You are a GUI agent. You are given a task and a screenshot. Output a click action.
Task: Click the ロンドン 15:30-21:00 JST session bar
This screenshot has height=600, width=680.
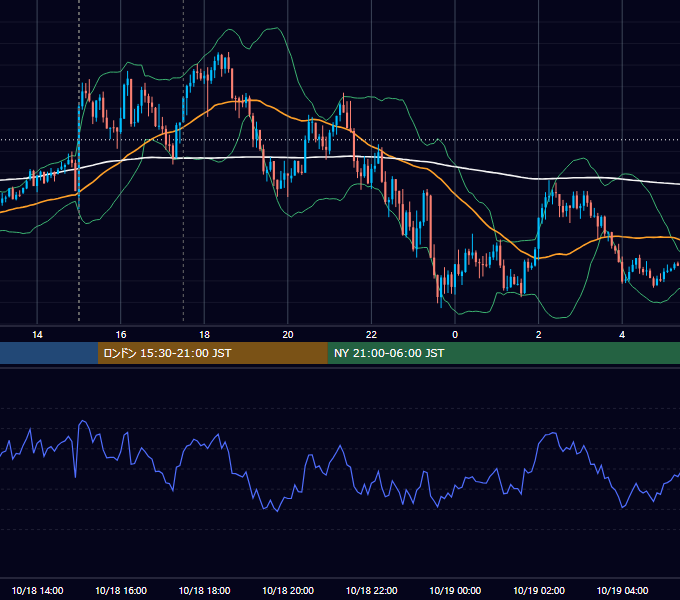pyautogui.click(x=212, y=353)
